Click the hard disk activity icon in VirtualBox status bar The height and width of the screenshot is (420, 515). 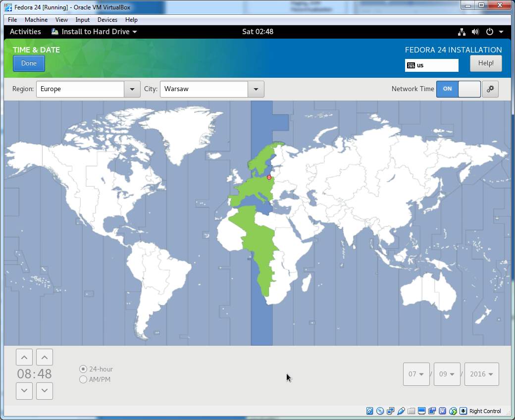click(369, 411)
